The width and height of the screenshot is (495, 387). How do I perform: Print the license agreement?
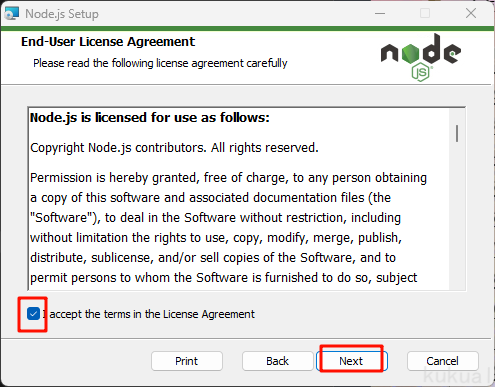[187, 361]
